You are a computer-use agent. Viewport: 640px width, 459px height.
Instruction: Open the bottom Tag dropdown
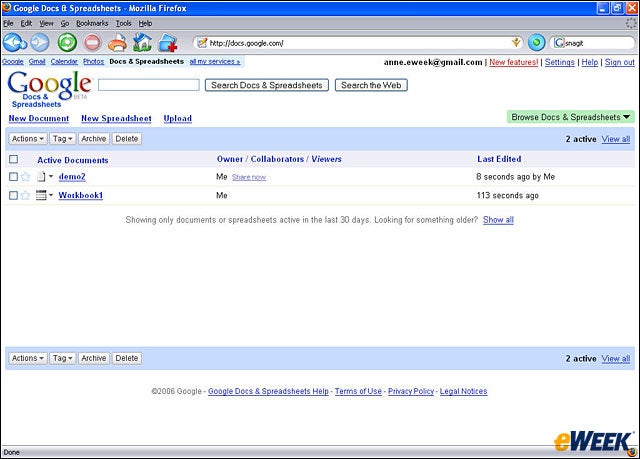[x=62, y=358]
